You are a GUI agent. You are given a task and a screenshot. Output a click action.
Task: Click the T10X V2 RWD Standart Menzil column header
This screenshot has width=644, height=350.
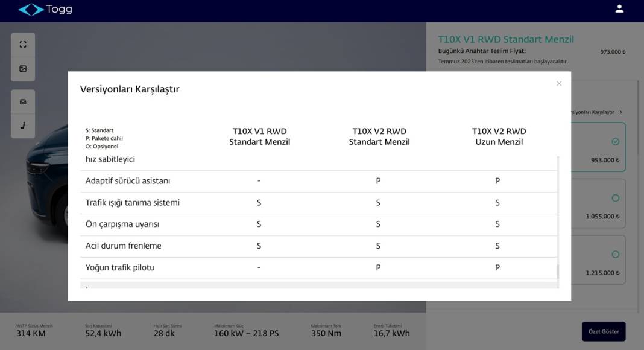(x=379, y=136)
